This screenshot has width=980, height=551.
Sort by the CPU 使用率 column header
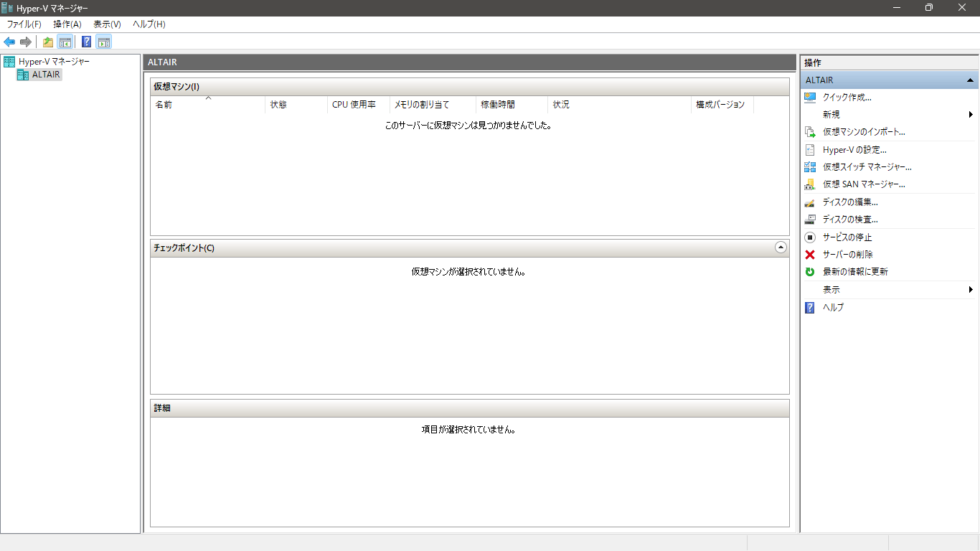pyautogui.click(x=359, y=105)
